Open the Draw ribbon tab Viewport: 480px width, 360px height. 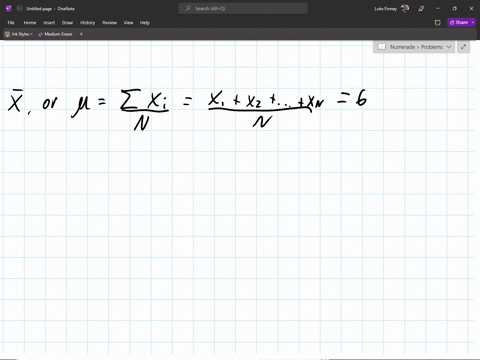[x=67, y=23]
